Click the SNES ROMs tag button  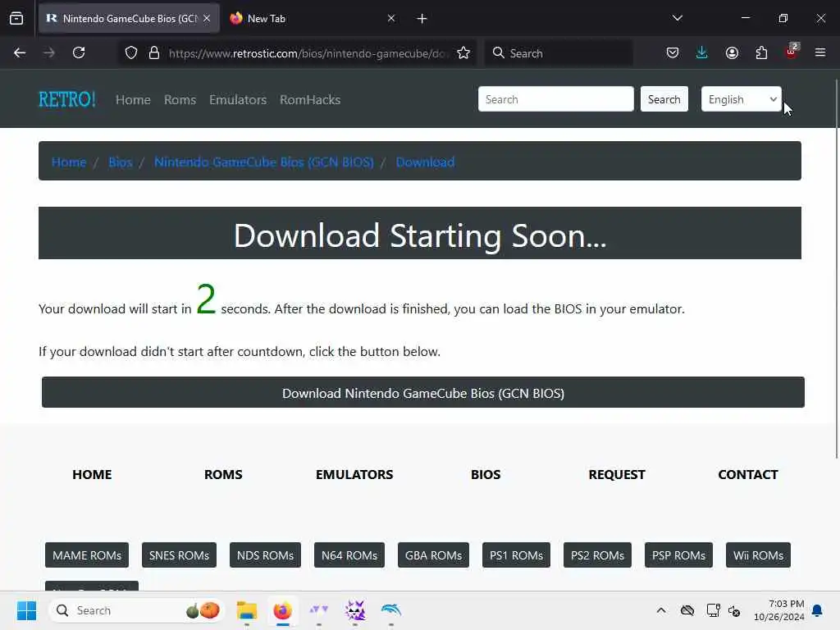[x=179, y=555]
